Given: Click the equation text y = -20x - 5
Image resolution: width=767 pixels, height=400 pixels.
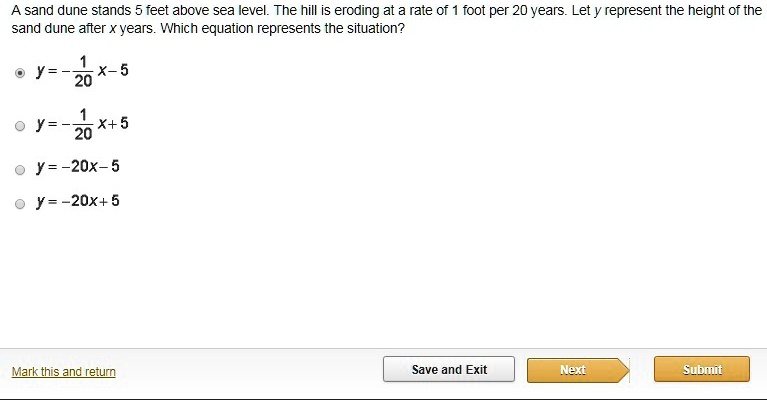Looking at the screenshot, I should tap(78, 166).
